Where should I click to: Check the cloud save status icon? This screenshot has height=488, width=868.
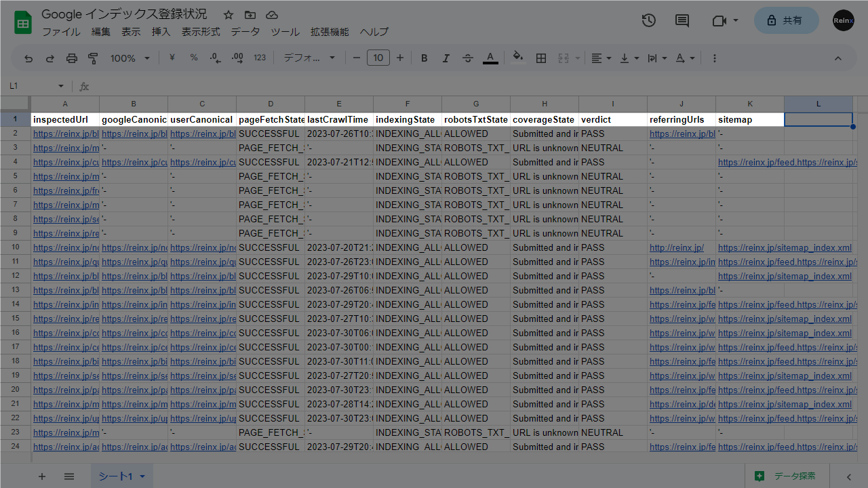[x=272, y=15]
